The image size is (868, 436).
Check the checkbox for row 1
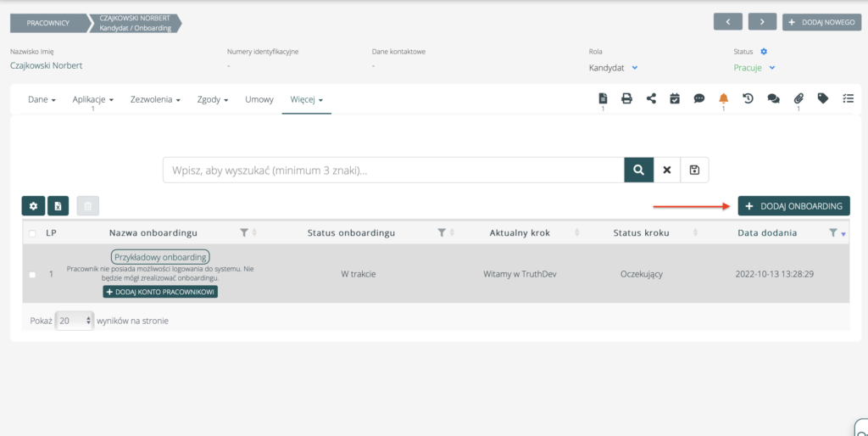(32, 275)
